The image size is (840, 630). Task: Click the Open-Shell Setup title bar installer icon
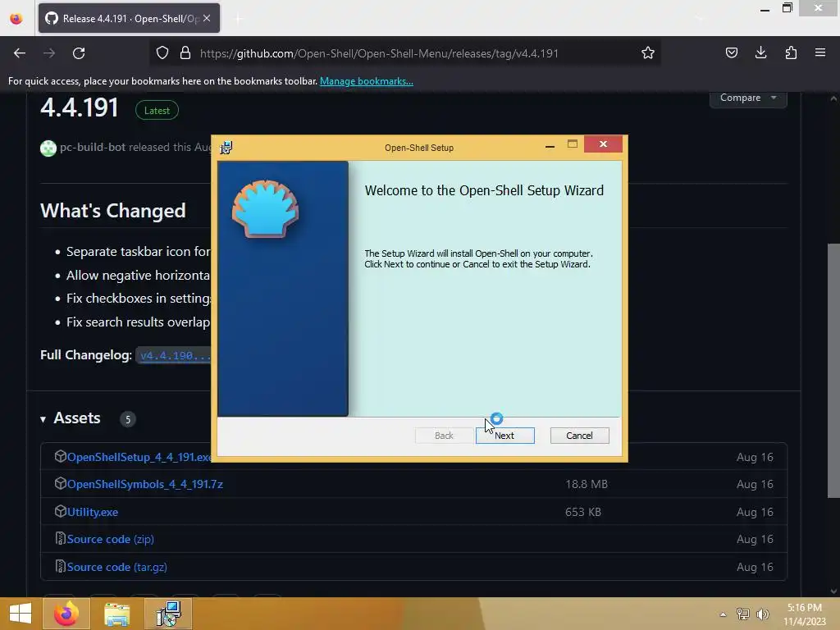226,148
